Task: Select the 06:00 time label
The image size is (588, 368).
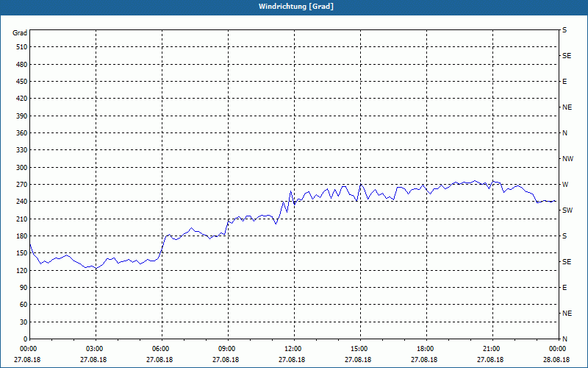Action: tap(160, 349)
